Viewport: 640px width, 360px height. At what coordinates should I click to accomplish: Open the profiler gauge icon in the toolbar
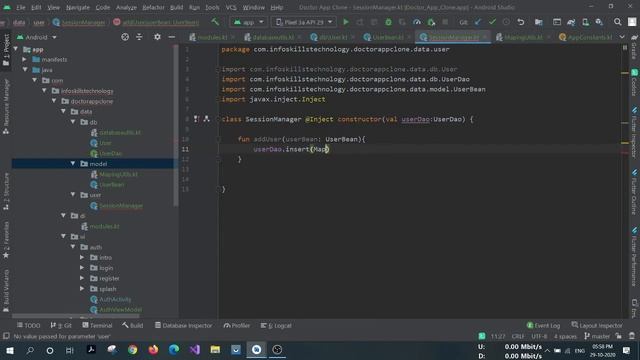coord(417,22)
